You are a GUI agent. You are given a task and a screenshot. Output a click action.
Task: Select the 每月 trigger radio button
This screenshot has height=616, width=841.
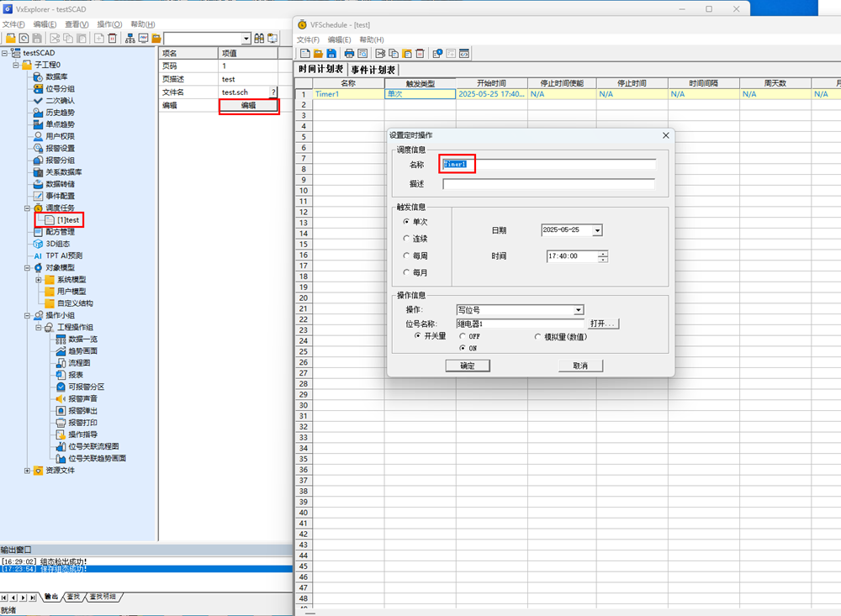point(406,272)
